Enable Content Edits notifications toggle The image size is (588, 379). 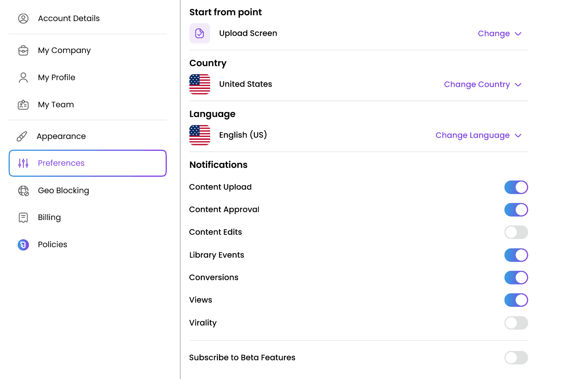(x=516, y=232)
